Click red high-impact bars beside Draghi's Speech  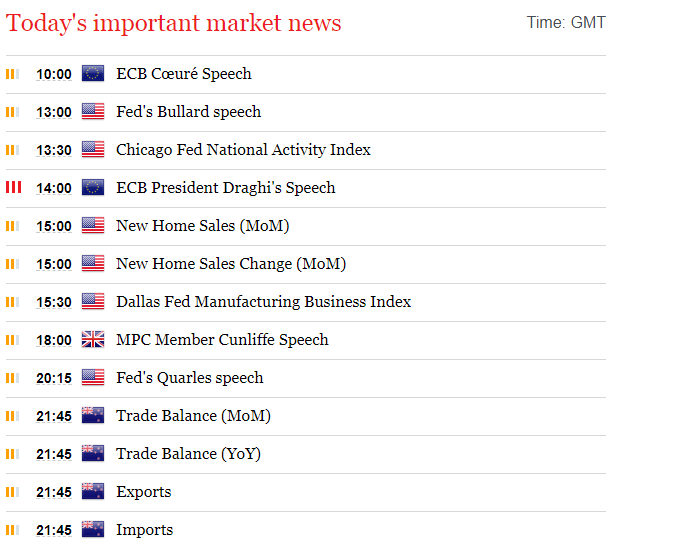pyautogui.click(x=13, y=187)
